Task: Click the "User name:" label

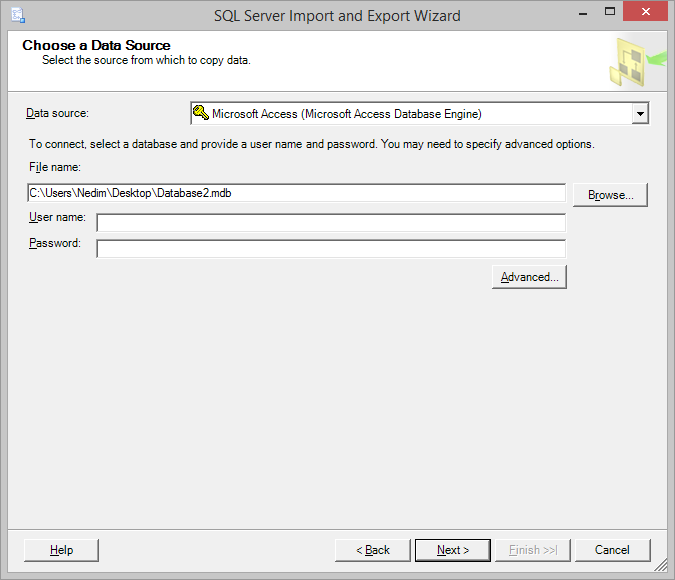Action: click(57, 217)
